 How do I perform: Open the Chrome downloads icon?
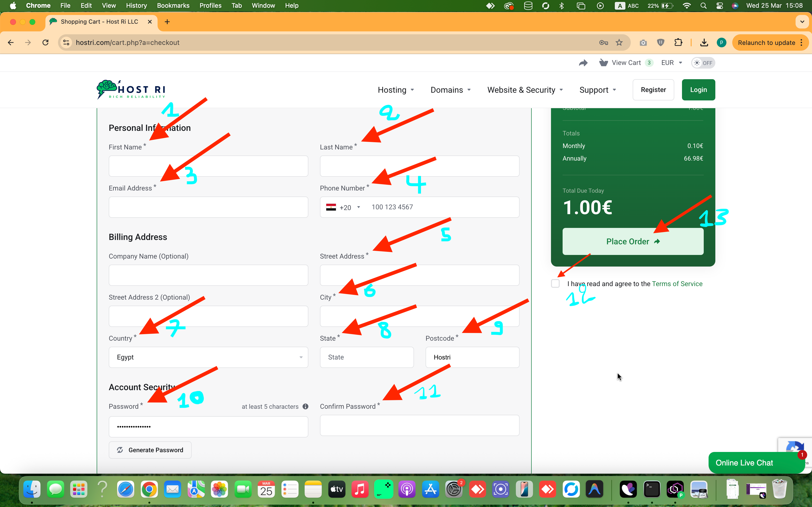click(x=704, y=42)
